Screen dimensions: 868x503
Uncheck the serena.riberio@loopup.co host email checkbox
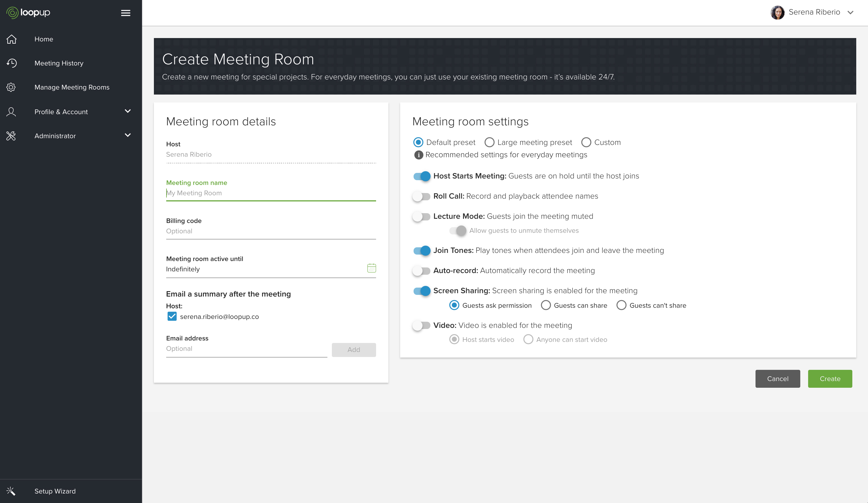[172, 316]
